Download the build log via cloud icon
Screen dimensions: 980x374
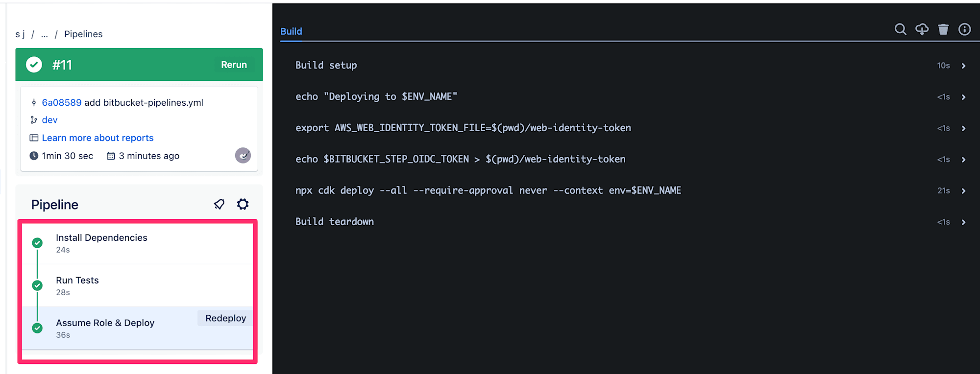(922, 29)
